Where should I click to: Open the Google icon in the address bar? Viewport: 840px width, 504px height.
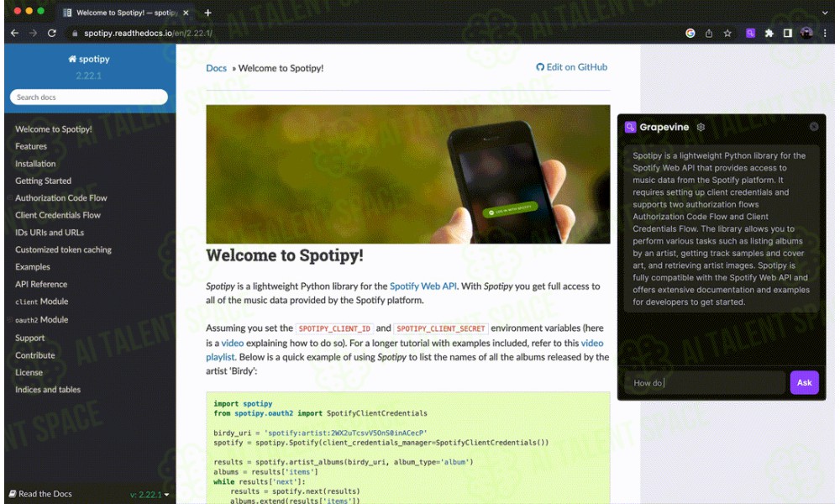coord(690,34)
